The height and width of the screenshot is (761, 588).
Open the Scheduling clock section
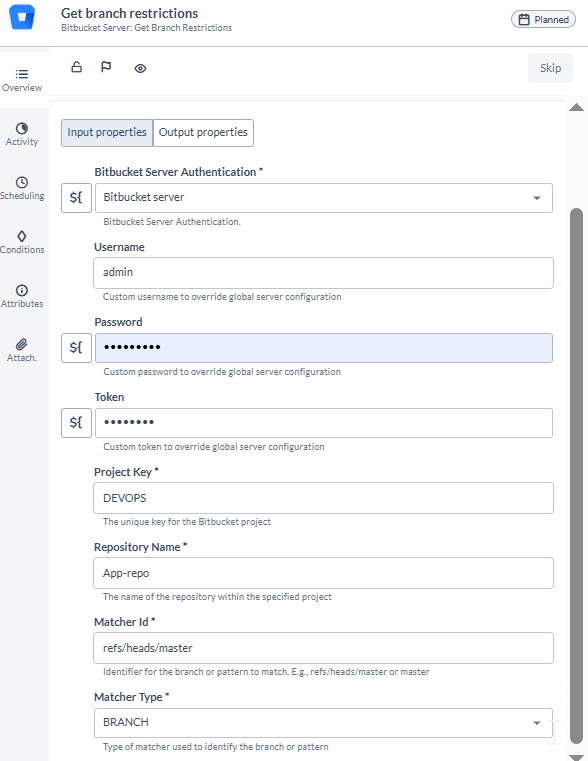22,188
